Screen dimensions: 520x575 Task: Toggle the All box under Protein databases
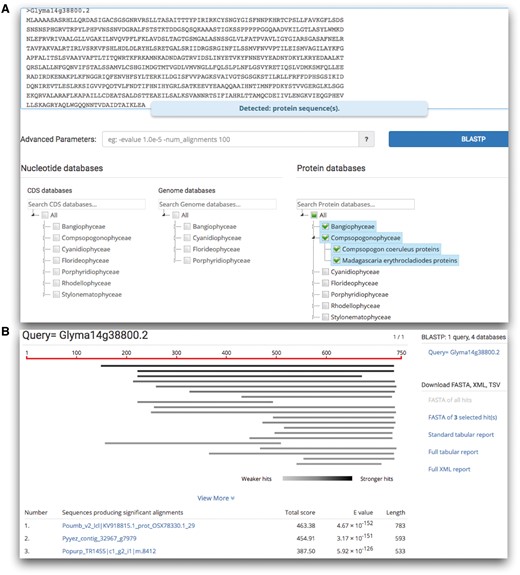point(314,215)
